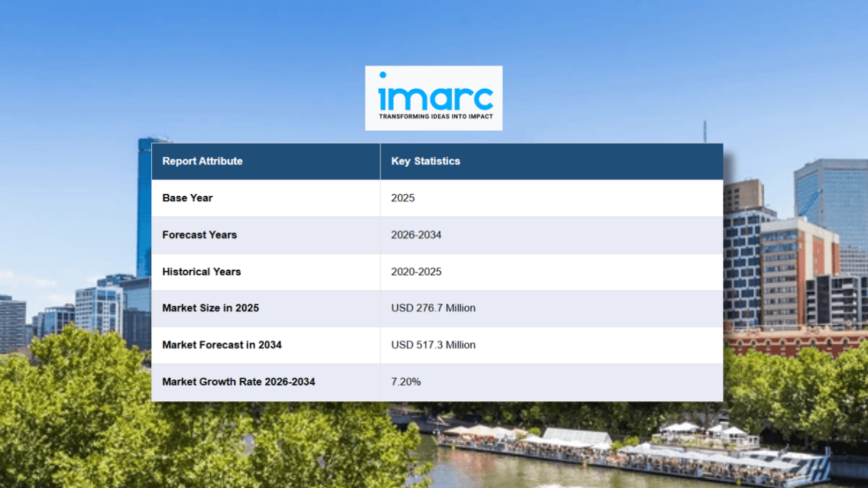Select the Market Size in 2025 label
The image size is (868, 488).
coord(210,308)
